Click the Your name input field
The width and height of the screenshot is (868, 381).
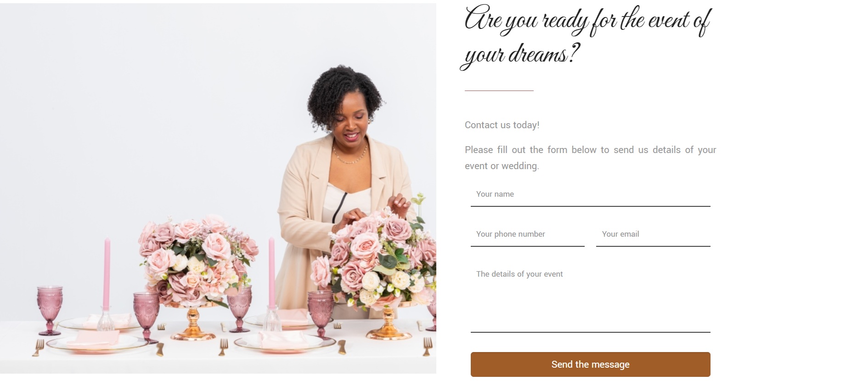point(590,195)
